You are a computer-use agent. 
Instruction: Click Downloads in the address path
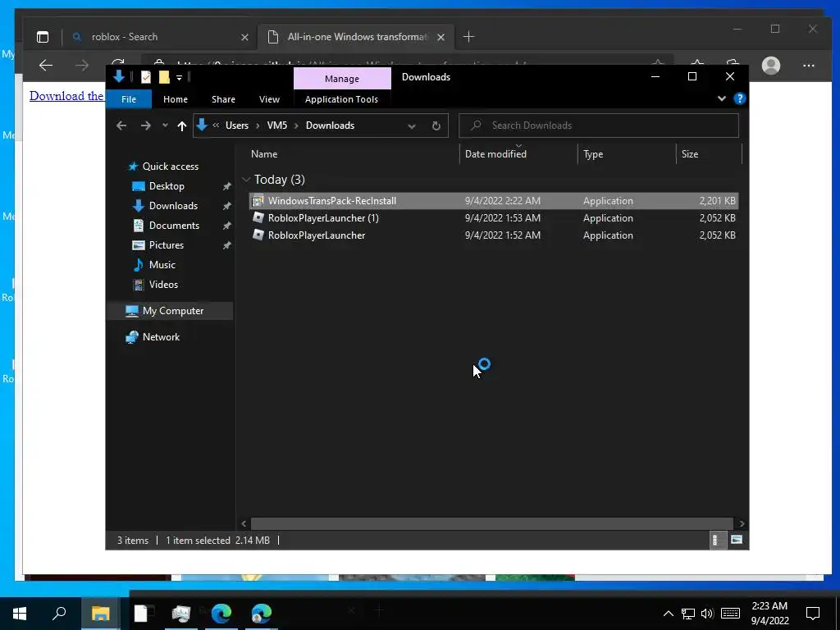point(330,126)
